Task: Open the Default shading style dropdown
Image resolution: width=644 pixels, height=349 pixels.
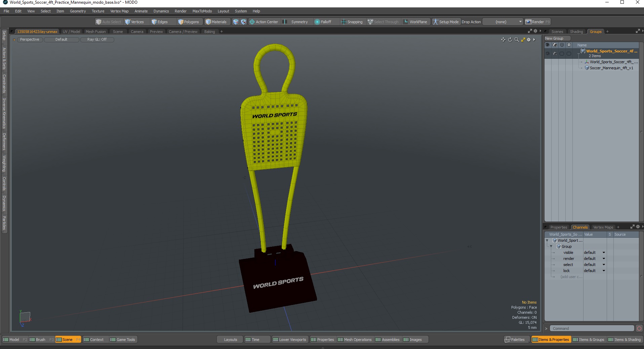Action: (x=62, y=40)
